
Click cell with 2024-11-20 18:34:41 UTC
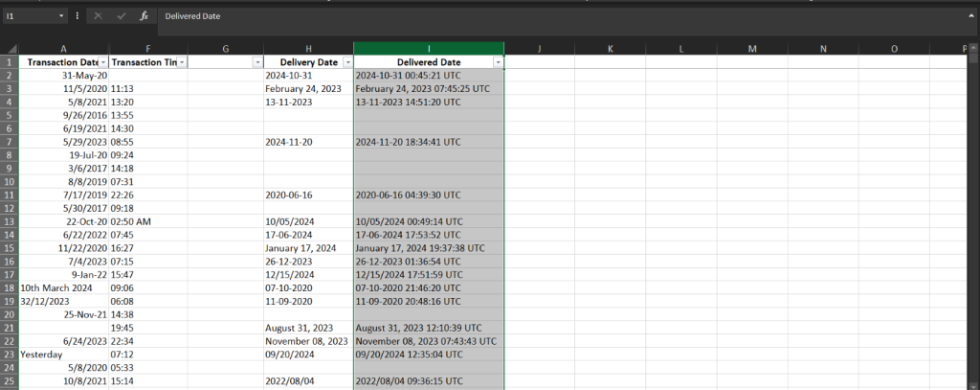point(429,142)
